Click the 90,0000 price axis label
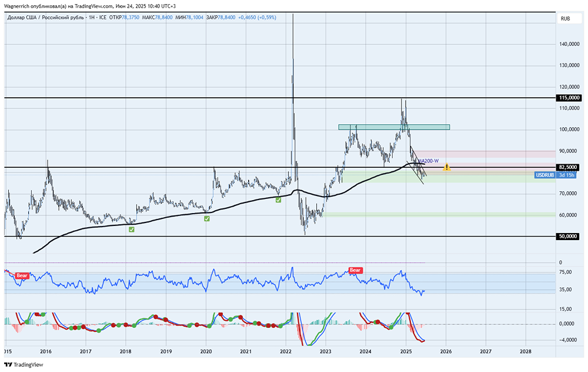588x372 pixels. (569, 151)
